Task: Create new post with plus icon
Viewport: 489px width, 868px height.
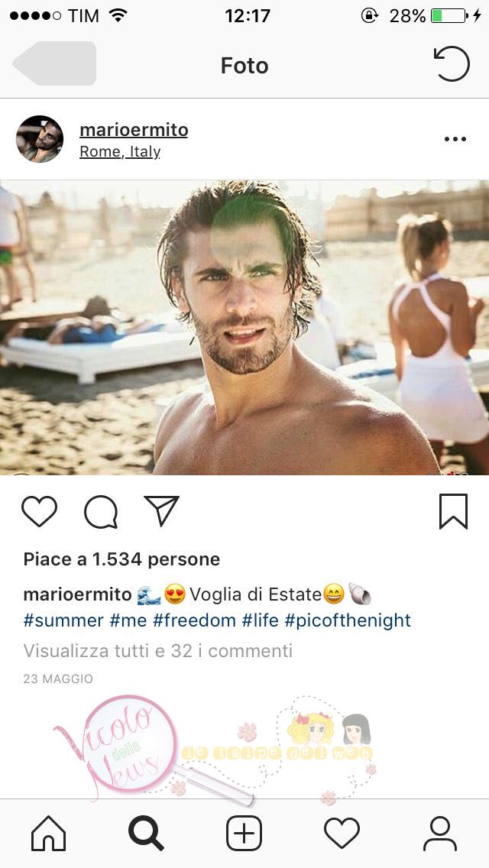Action: pos(244,833)
